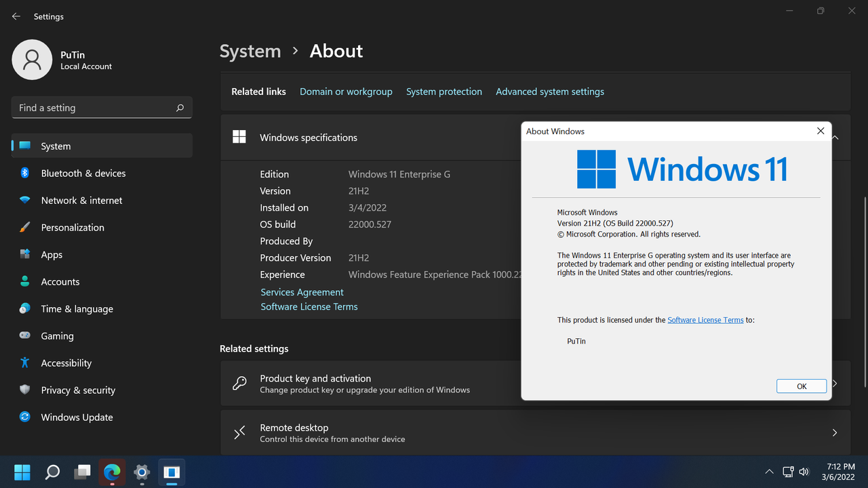
Task: Click the Find a setting search box
Action: coord(102,108)
